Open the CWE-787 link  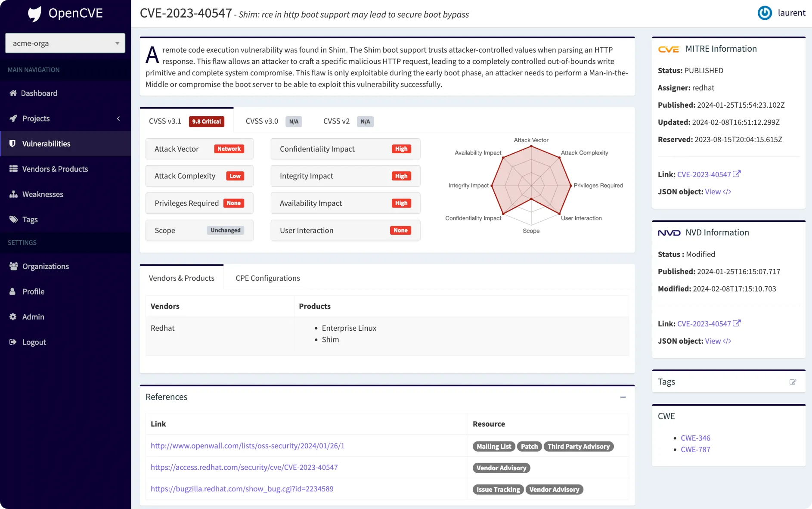(695, 449)
